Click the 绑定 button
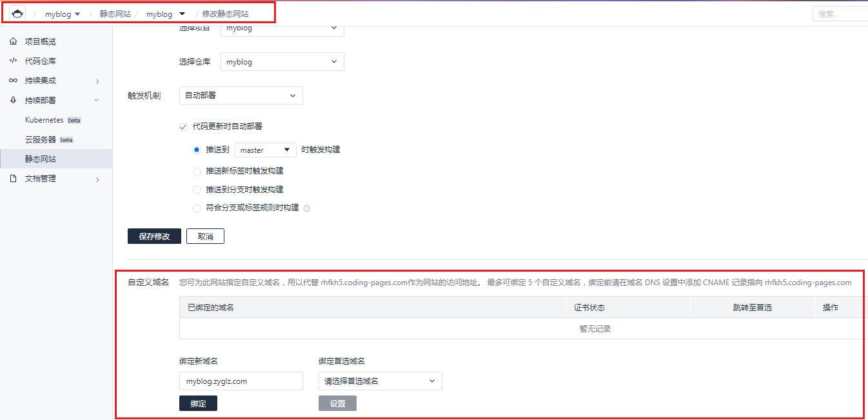The image size is (868, 420). tap(198, 403)
